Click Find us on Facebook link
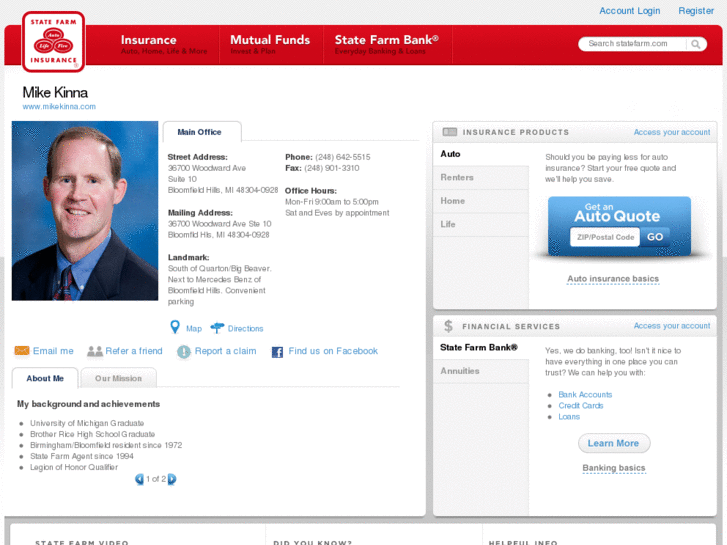Screen dimensions: 727x545 [x=333, y=351]
